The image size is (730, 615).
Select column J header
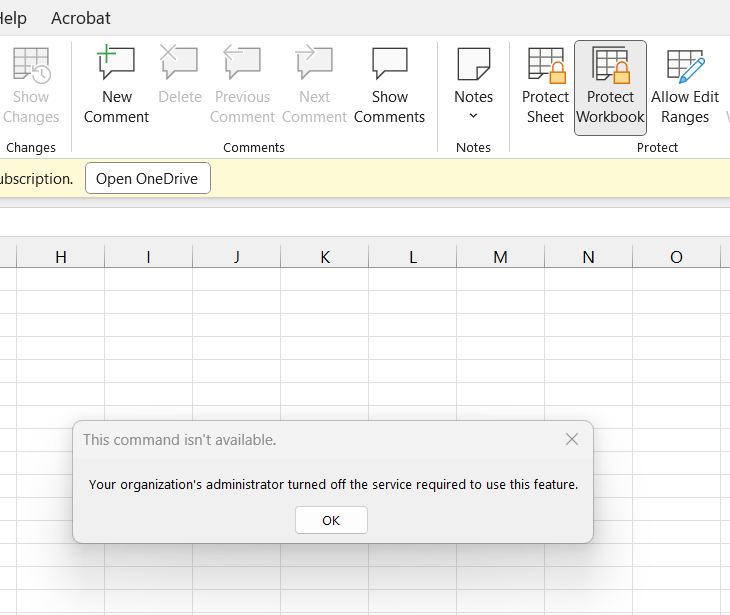click(237, 257)
